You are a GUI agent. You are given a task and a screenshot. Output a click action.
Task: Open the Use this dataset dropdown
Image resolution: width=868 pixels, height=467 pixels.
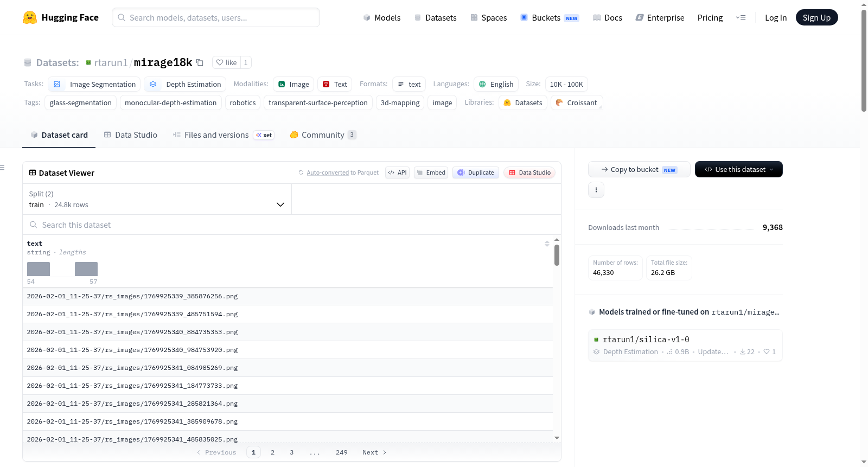pyautogui.click(x=739, y=169)
